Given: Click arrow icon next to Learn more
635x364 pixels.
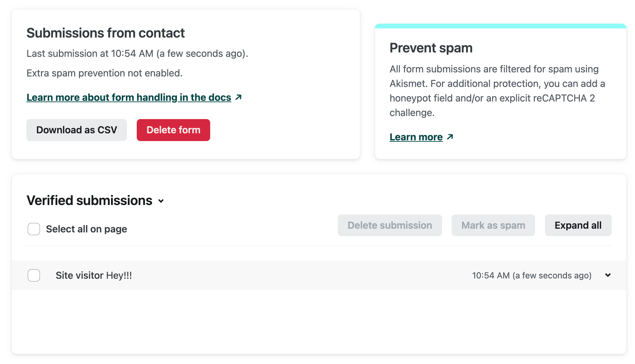Looking at the screenshot, I should [x=450, y=137].
